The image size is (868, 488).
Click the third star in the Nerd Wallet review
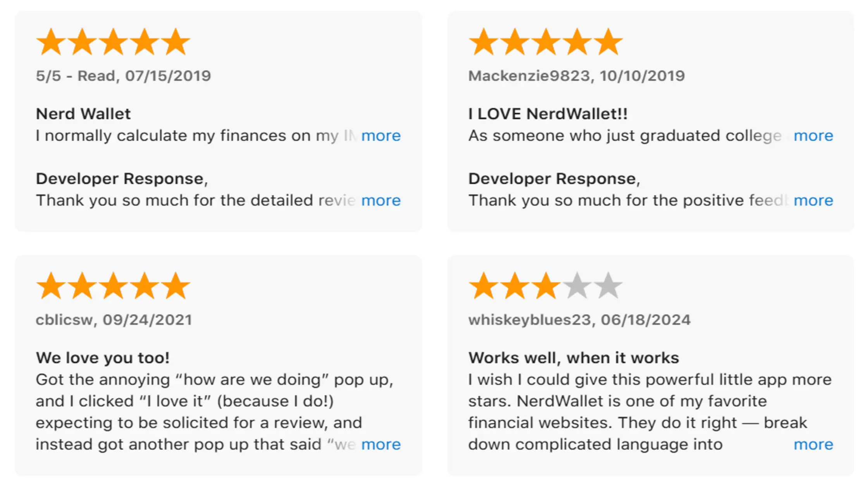coord(113,42)
